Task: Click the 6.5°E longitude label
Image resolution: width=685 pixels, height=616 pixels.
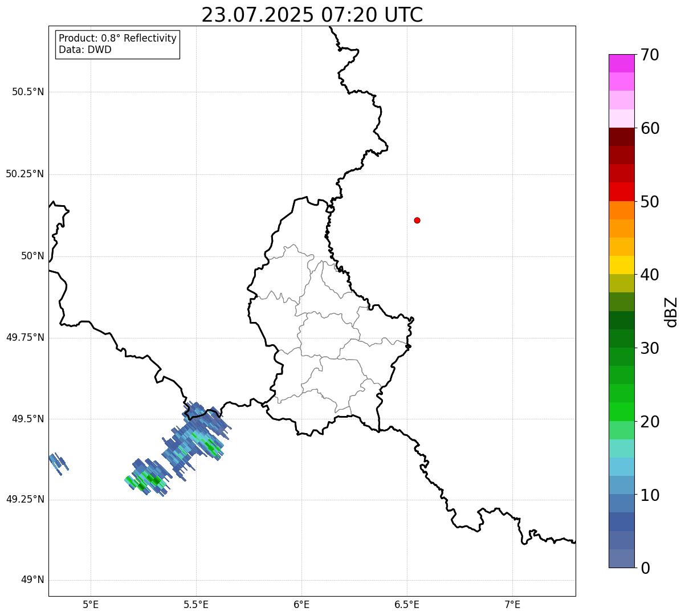Action: coord(407,604)
